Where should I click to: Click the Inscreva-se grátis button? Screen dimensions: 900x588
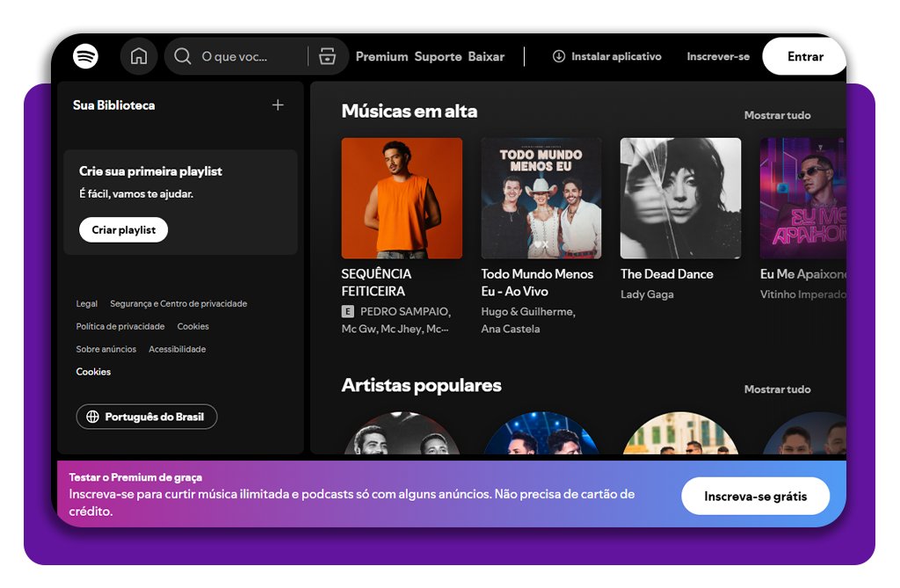[x=755, y=496]
